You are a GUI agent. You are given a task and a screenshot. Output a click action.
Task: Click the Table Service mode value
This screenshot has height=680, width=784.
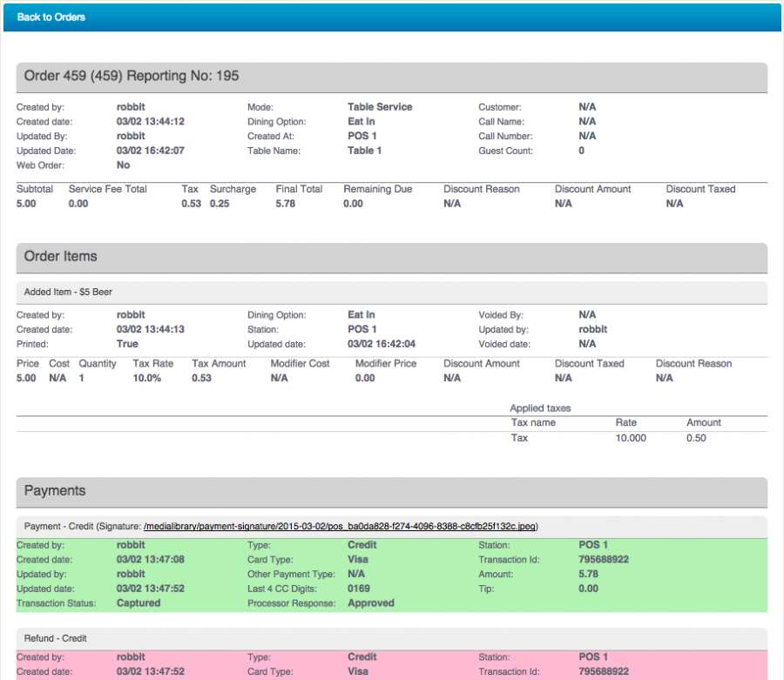pos(380,107)
